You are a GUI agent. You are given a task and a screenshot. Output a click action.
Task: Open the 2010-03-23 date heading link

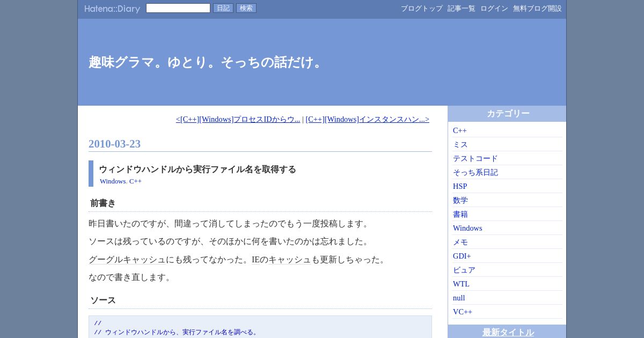pos(114,144)
